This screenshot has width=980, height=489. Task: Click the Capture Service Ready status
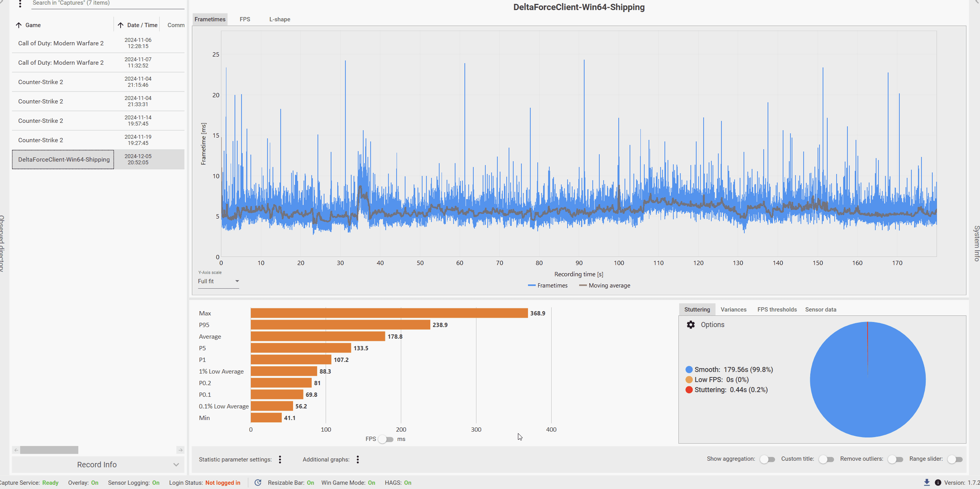[x=29, y=483]
